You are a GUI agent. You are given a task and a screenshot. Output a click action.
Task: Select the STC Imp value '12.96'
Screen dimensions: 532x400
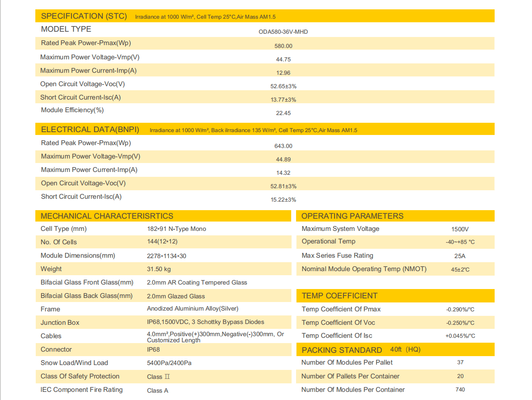(283, 73)
